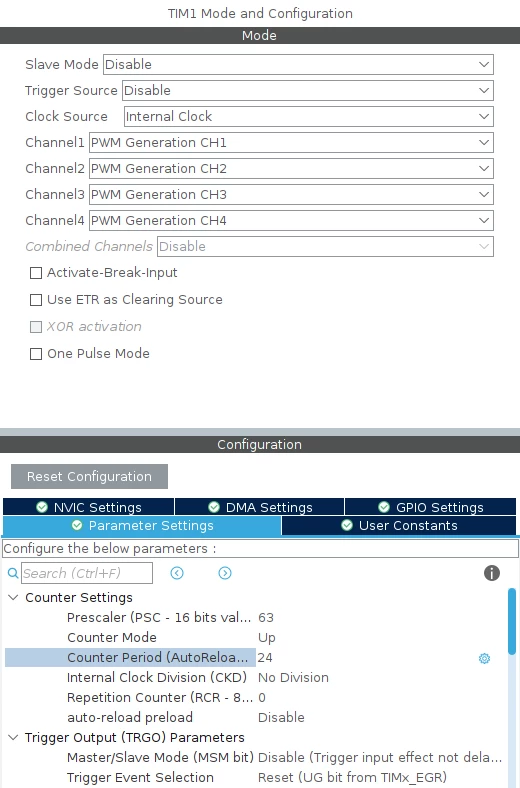Collapse Trigger Output (TRGO) Parameters group

click(x=14, y=737)
